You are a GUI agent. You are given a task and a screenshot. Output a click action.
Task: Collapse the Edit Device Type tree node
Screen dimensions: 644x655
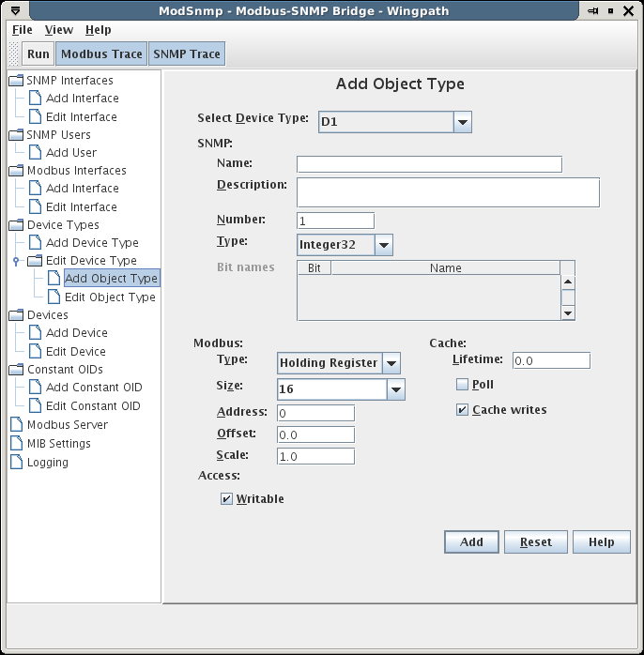(x=16, y=261)
